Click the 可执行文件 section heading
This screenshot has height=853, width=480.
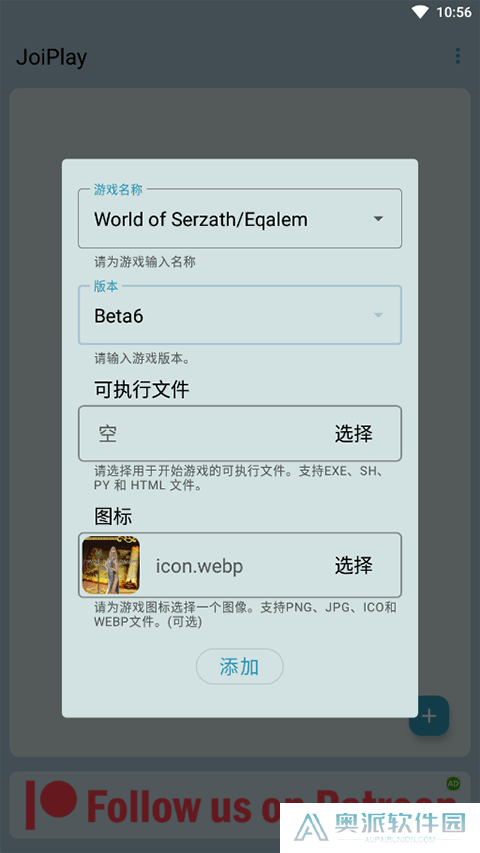[141, 390]
